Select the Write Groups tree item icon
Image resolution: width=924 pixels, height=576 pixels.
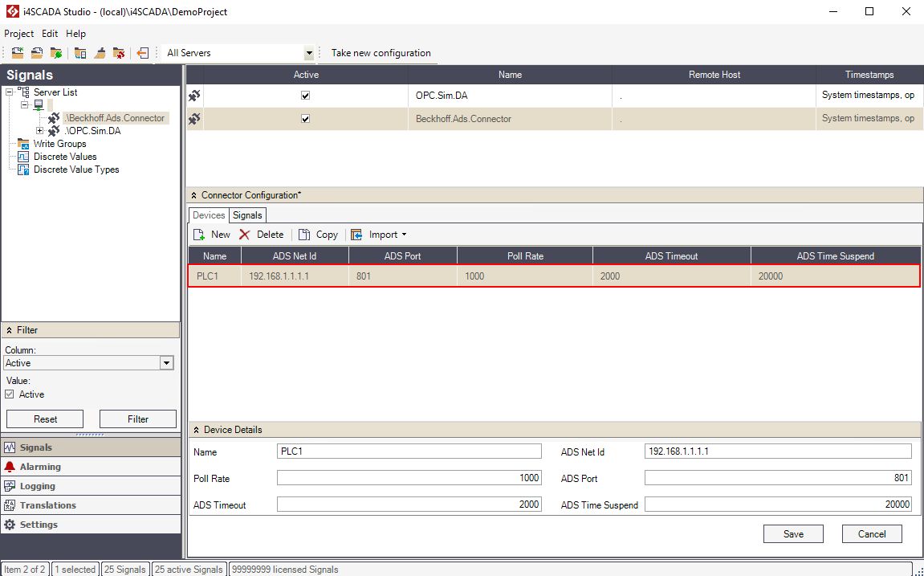pos(24,144)
